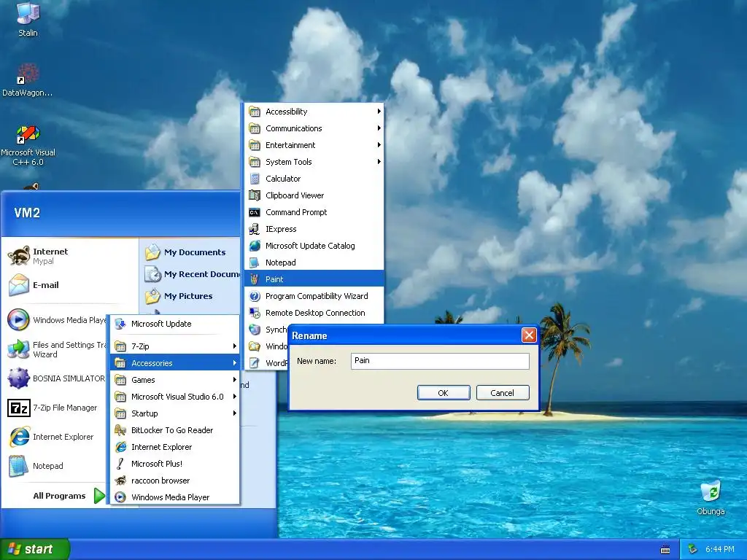Cancel the Rename dialog
Viewport: 747px width, 560px height.
point(503,393)
